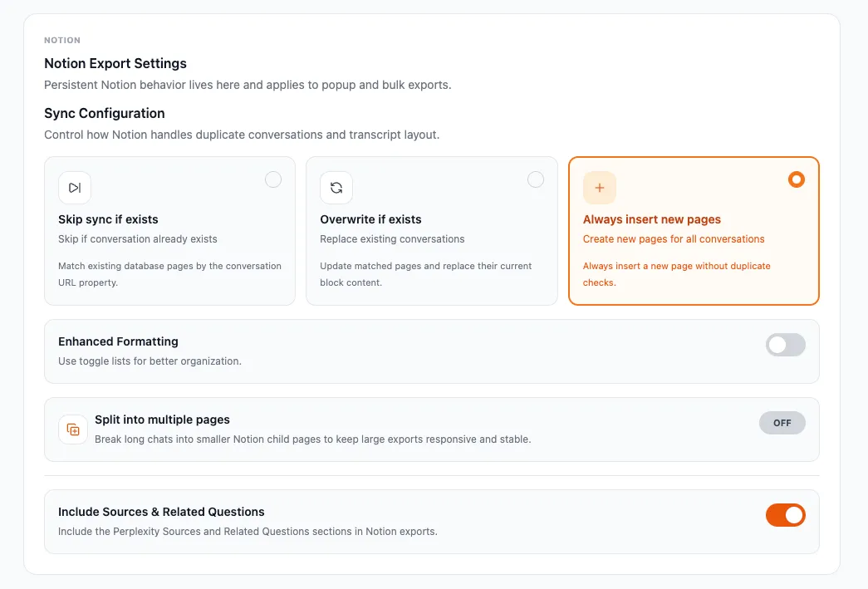Click the Notion Export Settings heading

pos(115,63)
